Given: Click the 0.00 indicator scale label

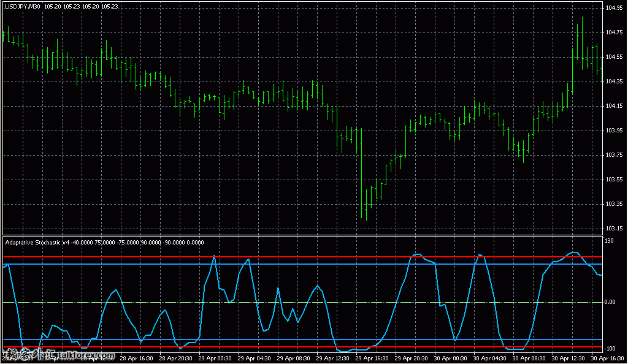Looking at the screenshot, I should [610, 302].
